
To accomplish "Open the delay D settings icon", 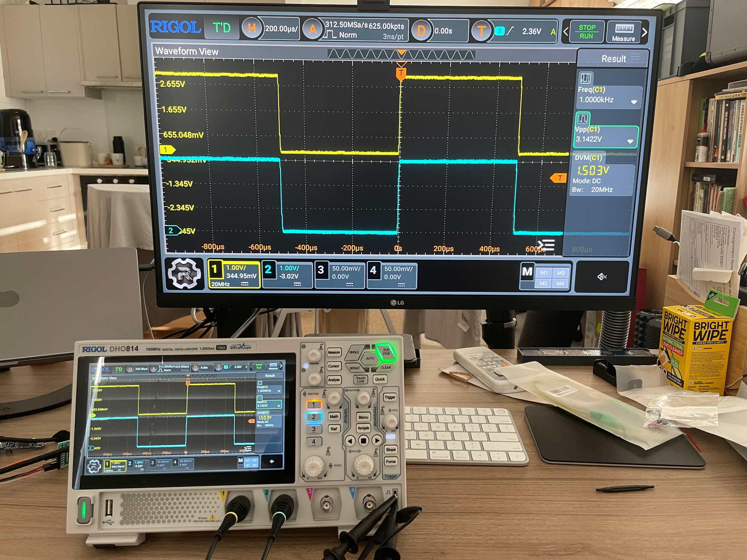I will [x=421, y=31].
